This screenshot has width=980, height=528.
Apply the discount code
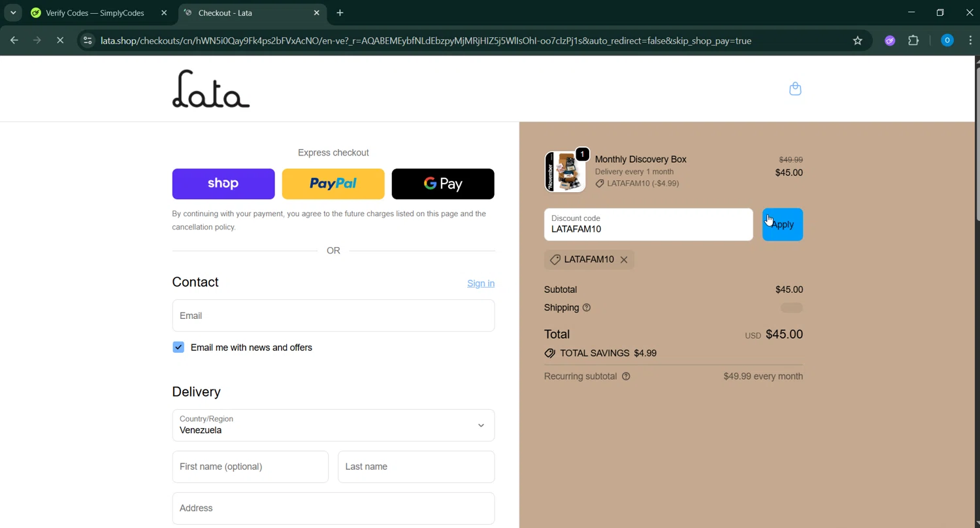click(x=783, y=225)
